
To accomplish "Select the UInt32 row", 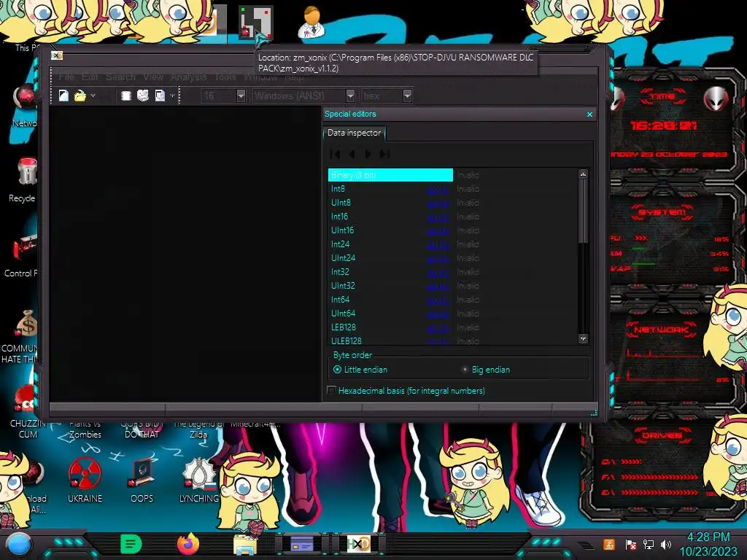I will coord(452,285).
